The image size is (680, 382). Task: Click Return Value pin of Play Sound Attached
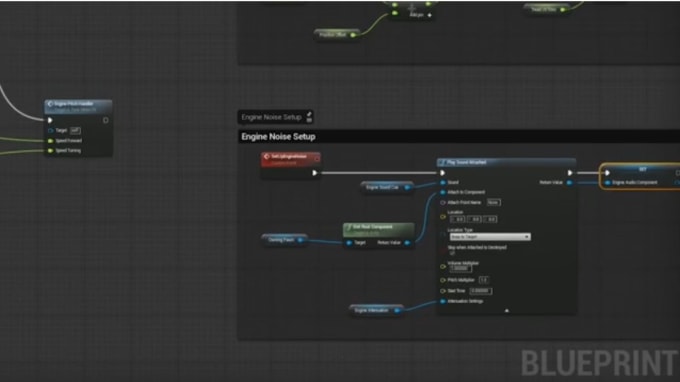coord(569,183)
